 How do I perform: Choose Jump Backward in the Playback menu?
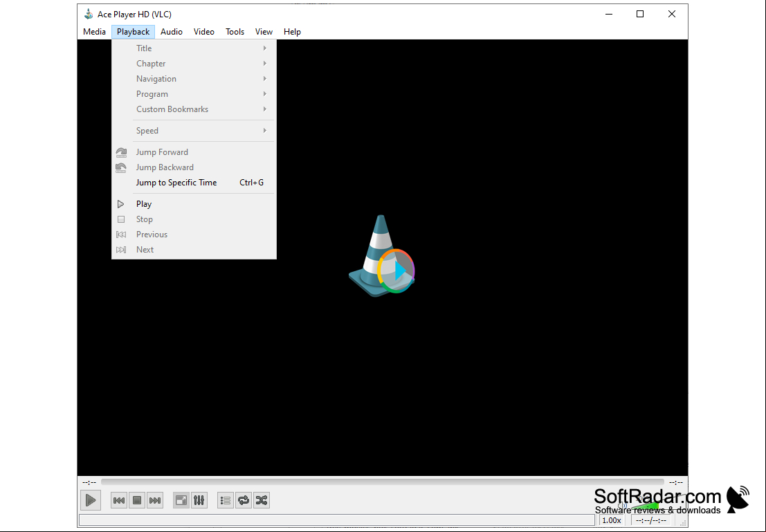click(194, 167)
